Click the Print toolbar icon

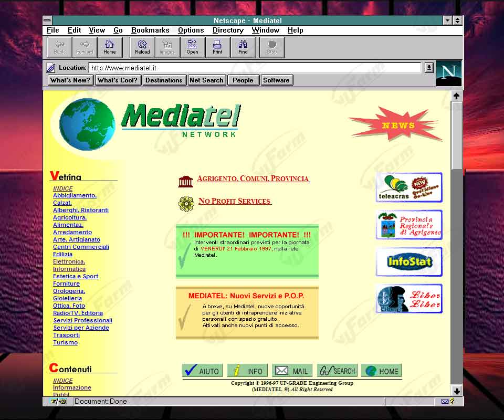coord(217,47)
